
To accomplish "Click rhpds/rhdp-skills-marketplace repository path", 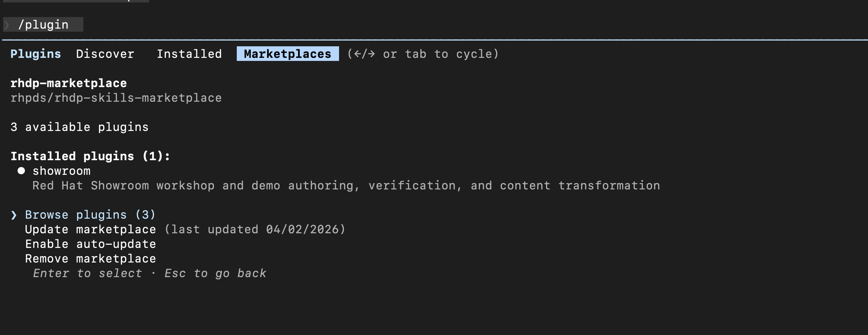I will click(116, 98).
